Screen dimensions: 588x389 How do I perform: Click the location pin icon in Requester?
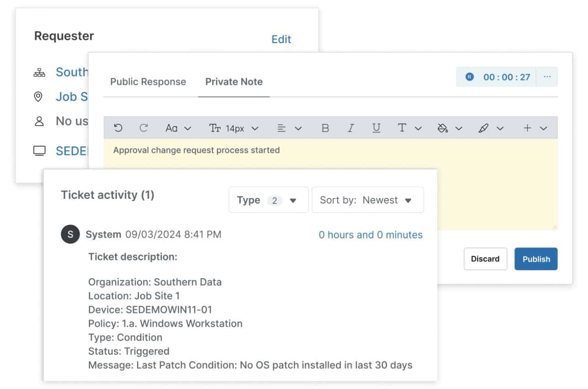click(39, 96)
